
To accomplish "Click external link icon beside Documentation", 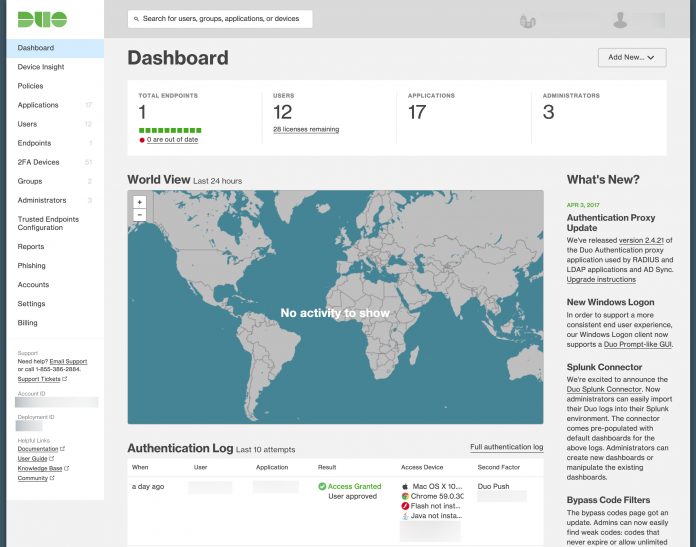I will tap(62, 448).
